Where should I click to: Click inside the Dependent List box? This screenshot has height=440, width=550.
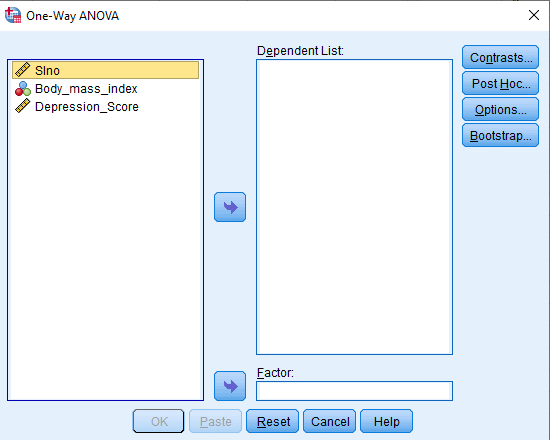coord(354,207)
